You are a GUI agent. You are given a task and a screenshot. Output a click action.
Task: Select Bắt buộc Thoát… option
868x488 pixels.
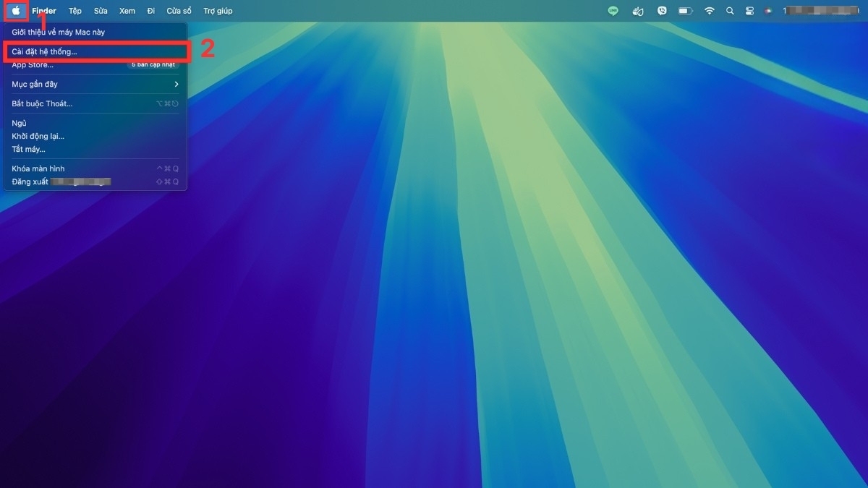pos(95,104)
